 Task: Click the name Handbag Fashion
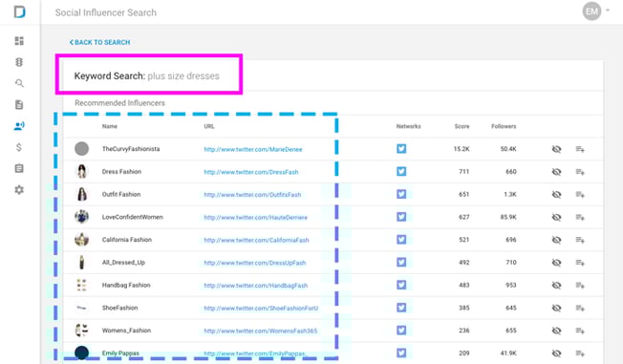126,285
